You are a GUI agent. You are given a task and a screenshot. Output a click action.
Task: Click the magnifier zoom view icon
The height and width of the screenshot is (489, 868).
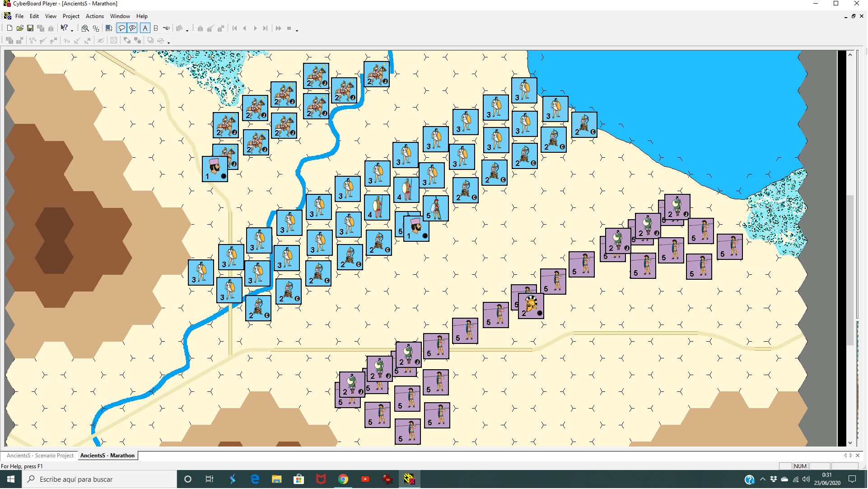tap(85, 28)
